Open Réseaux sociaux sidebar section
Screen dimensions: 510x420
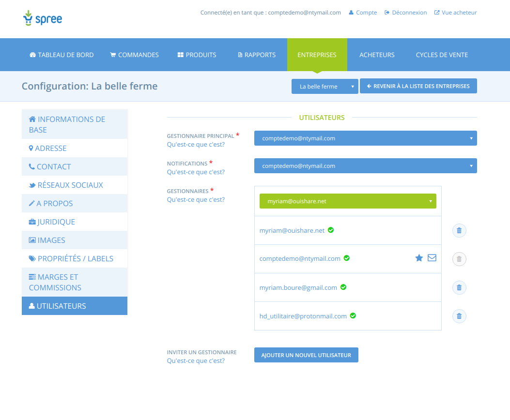[75, 185]
